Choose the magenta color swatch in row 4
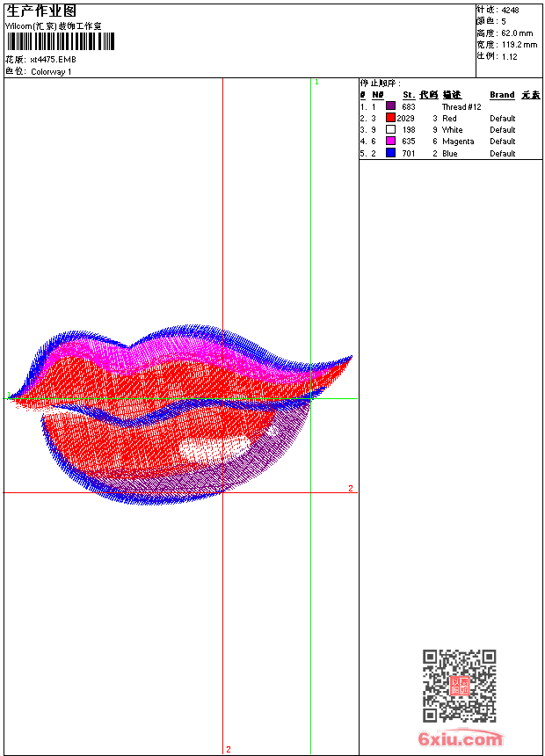Screen dimensions: 545x756 [390, 141]
